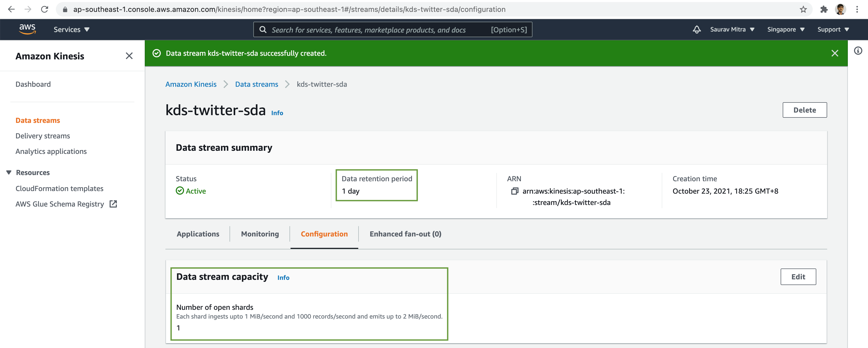The image size is (868, 348).
Task: Click the external link icon beside Glue Schema Registry
Action: (113, 204)
